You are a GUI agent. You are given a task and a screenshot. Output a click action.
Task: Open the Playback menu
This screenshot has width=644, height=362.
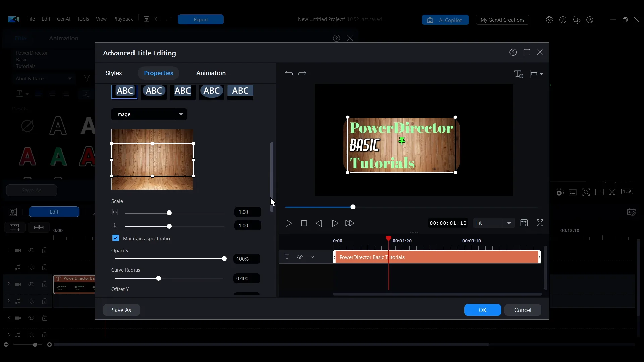click(123, 19)
